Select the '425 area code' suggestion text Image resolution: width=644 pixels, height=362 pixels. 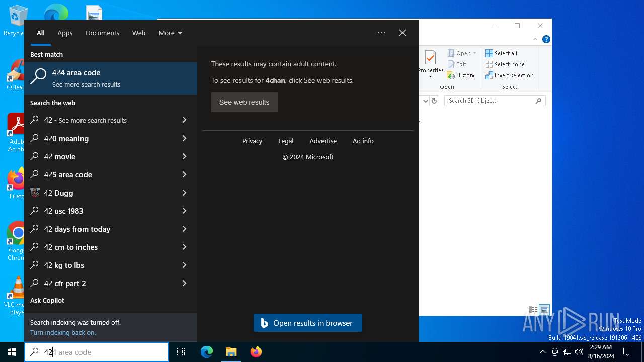pyautogui.click(x=68, y=174)
